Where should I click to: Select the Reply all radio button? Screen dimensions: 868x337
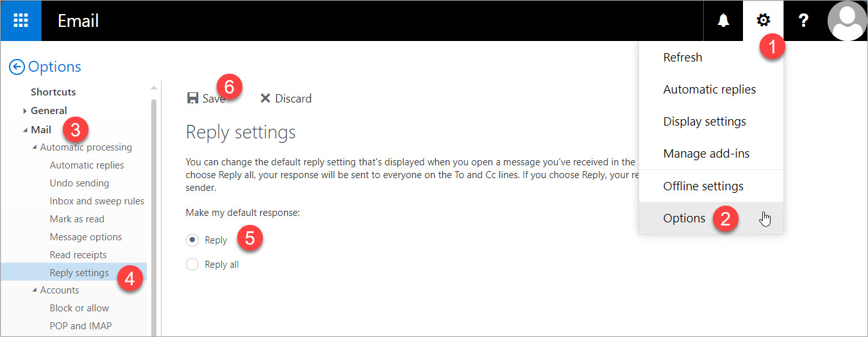click(192, 264)
